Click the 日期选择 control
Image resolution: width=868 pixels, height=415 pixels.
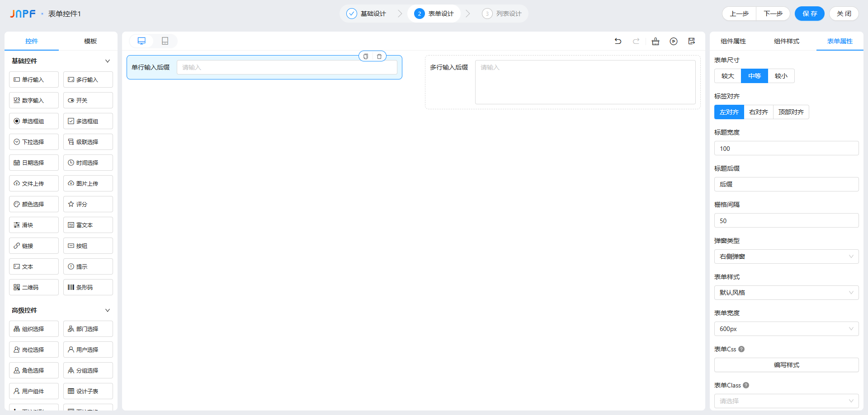pyautogui.click(x=34, y=163)
